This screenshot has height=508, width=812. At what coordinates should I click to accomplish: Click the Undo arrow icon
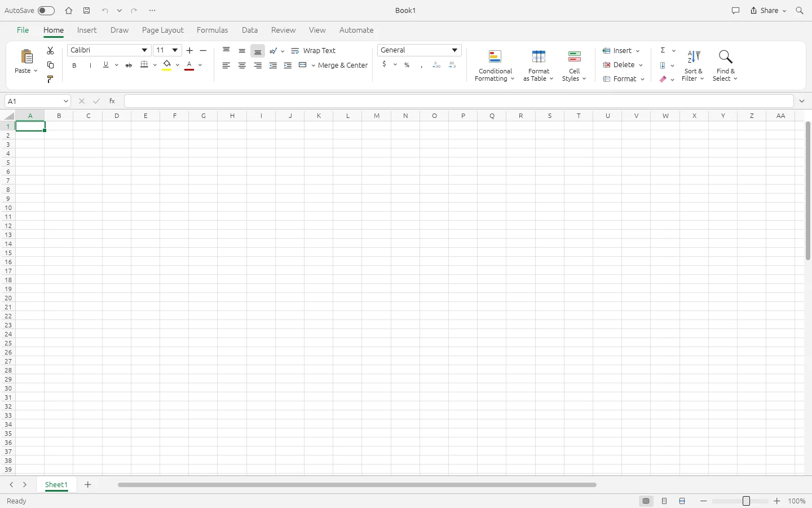click(x=105, y=11)
